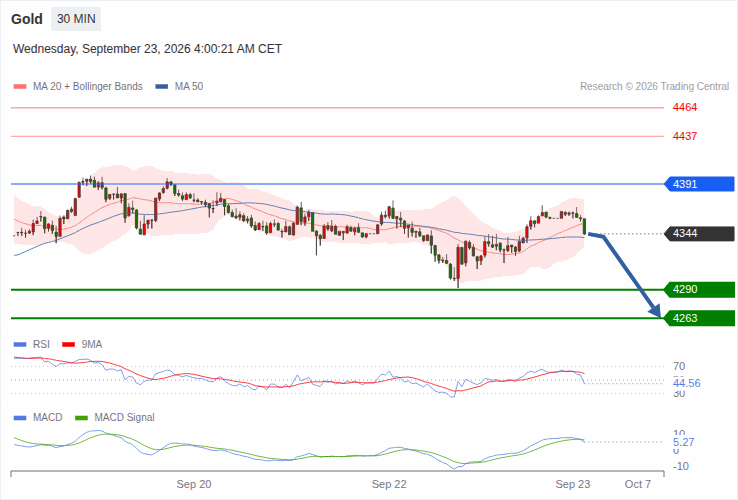The height and width of the screenshot is (500, 738).
Task: Click the MA 50 blue legend swatch
Action: coord(162,87)
